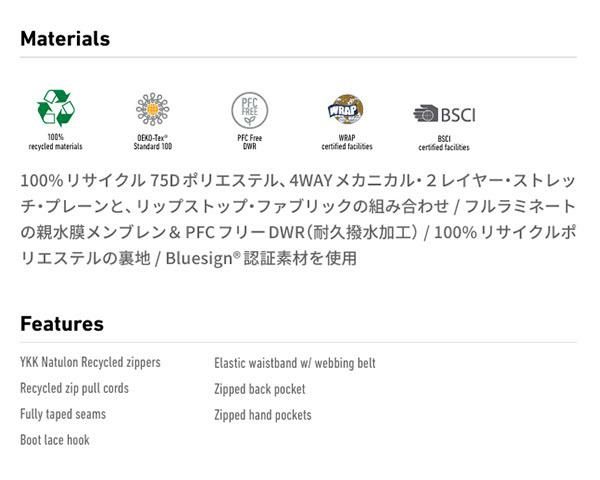Click the 'Boot lace hook' feature
Viewport: 600px width, 480px height.
point(55,440)
